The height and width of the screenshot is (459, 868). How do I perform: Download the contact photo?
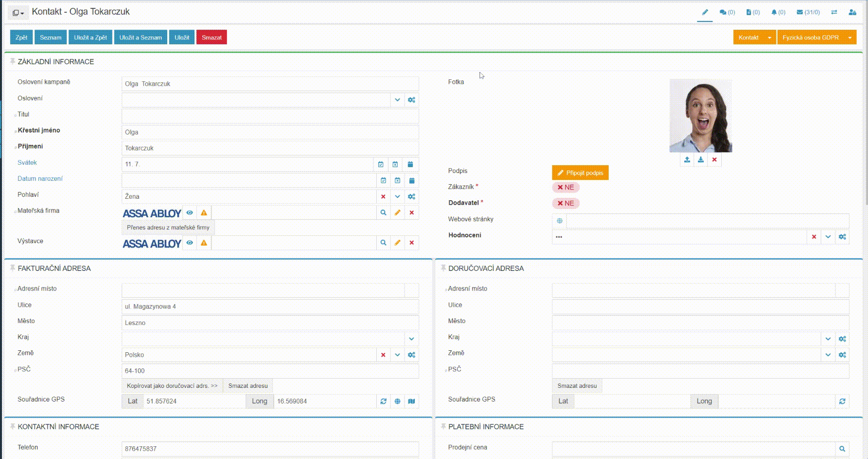[700, 160]
